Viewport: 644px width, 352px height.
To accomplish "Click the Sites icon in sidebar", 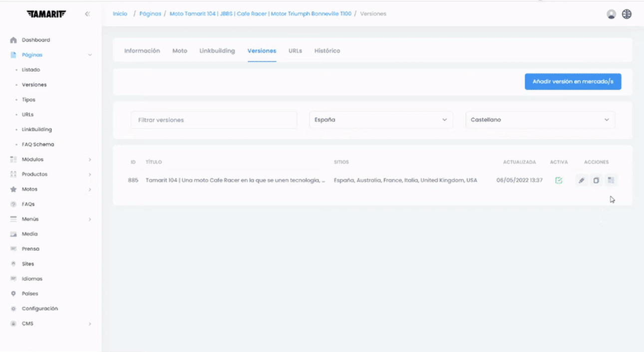I will 13,264.
